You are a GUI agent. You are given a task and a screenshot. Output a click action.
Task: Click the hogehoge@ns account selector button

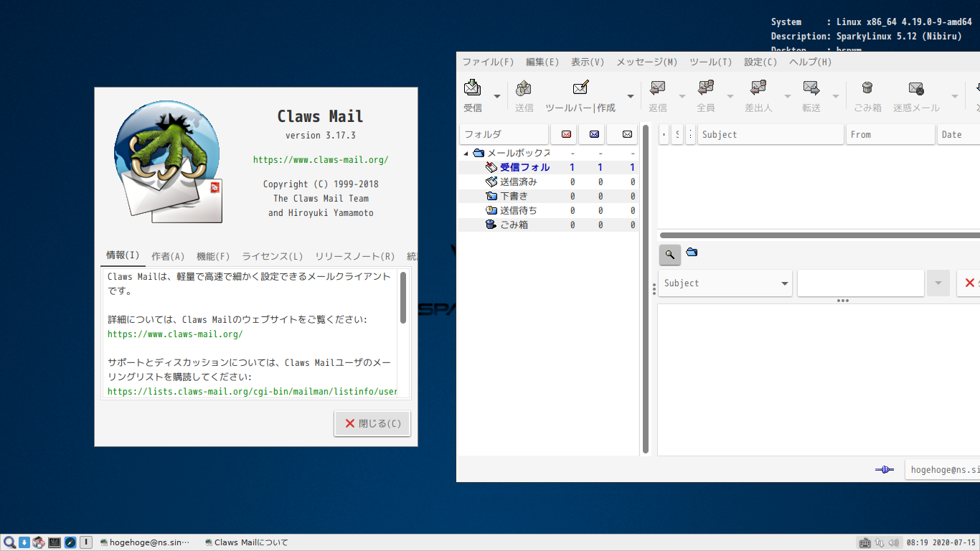943,470
